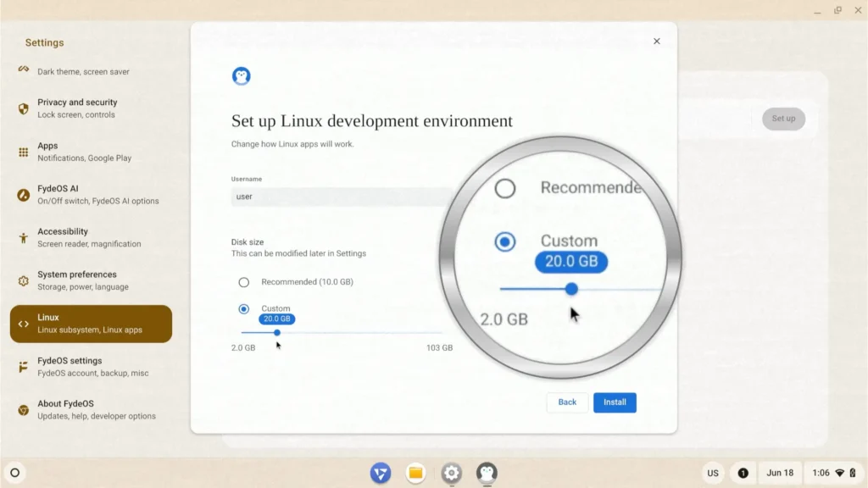Close the Linux setup dialog
This screenshot has height=488, width=868.
click(x=657, y=41)
